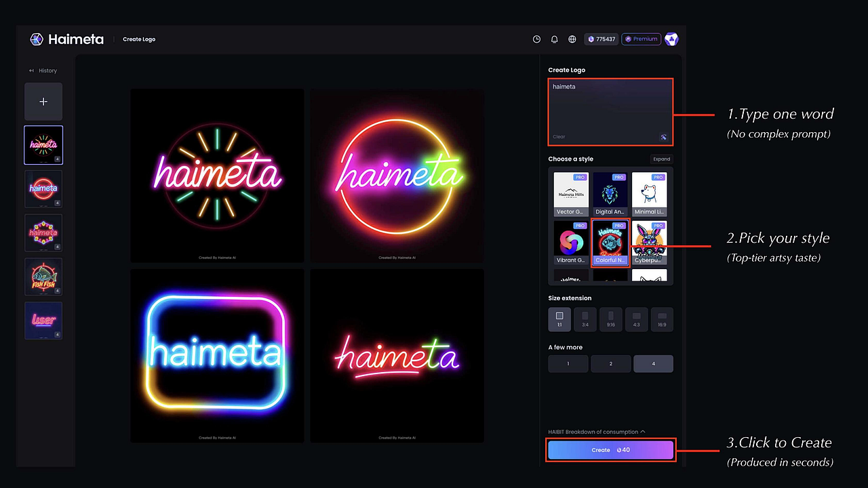
Task: Select the hexagon haimeta history thumbnail
Action: pos(43,232)
